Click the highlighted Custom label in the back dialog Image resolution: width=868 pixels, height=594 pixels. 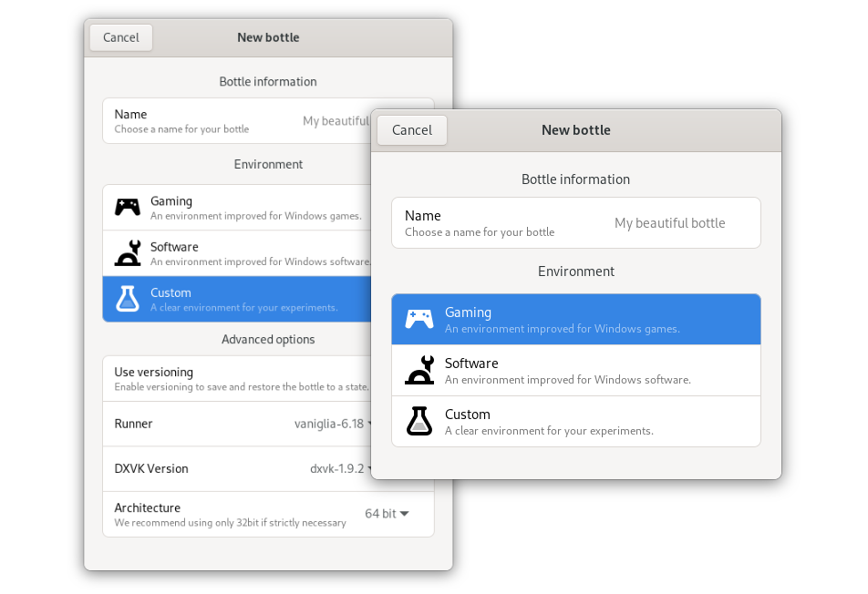point(170,293)
